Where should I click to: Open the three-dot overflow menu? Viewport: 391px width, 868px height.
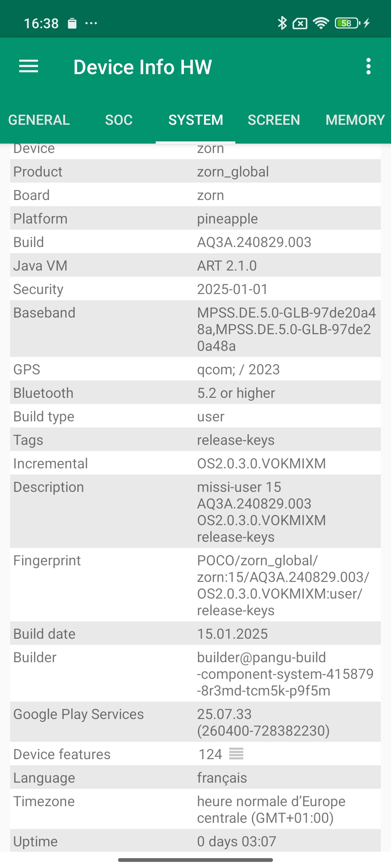pos(368,67)
